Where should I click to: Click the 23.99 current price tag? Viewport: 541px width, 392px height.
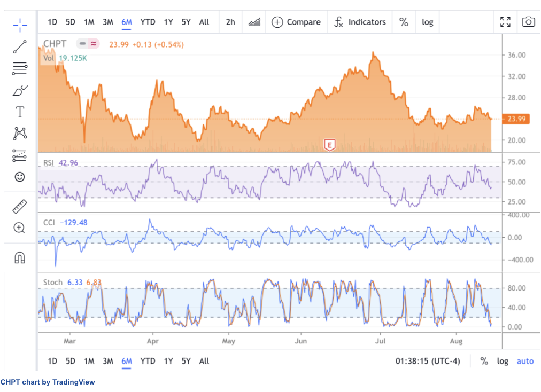point(516,119)
